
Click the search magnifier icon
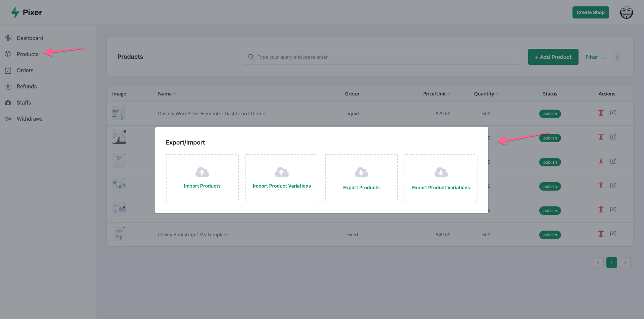251,57
